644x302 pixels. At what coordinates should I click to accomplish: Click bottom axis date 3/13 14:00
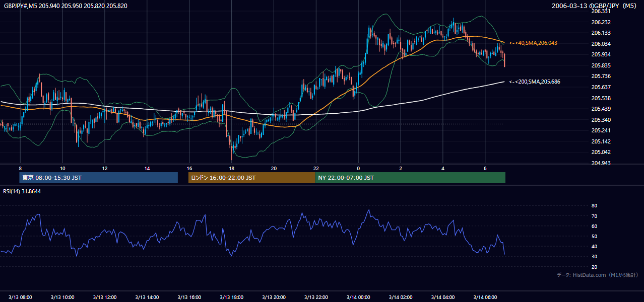147,297
